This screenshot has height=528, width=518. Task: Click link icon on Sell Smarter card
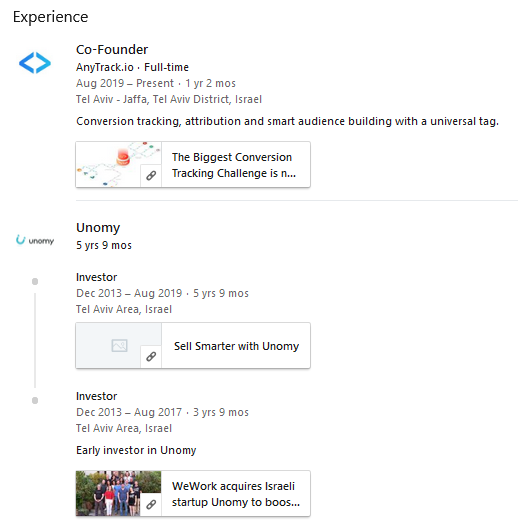coord(151,357)
